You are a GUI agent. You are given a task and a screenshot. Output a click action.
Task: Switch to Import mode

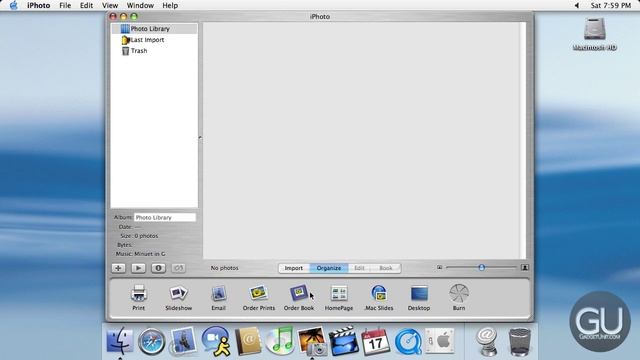coord(294,268)
